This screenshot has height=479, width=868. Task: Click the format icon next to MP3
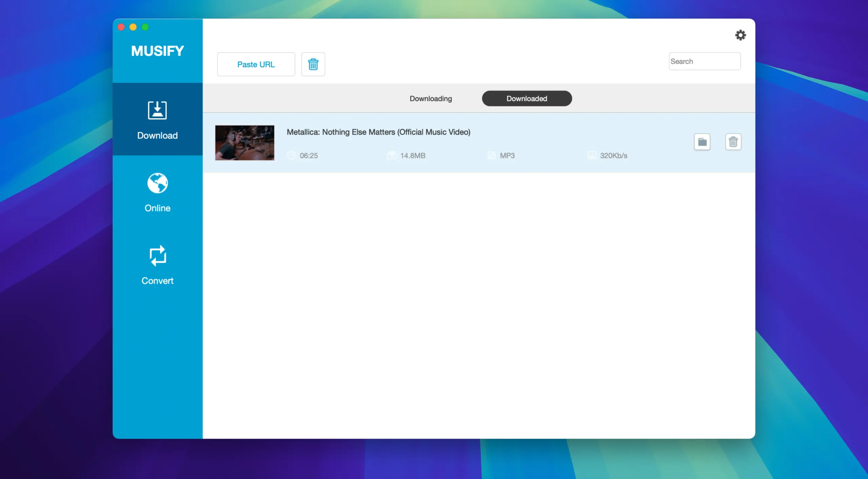[x=491, y=155]
